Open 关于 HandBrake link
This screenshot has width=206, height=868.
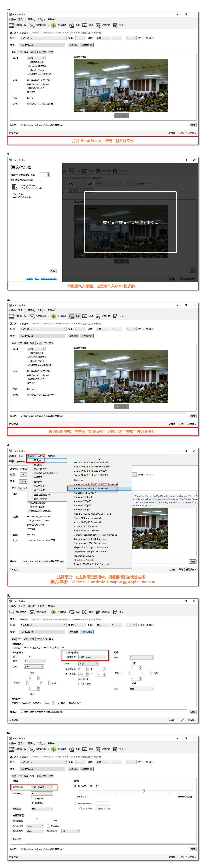click(x=49, y=279)
